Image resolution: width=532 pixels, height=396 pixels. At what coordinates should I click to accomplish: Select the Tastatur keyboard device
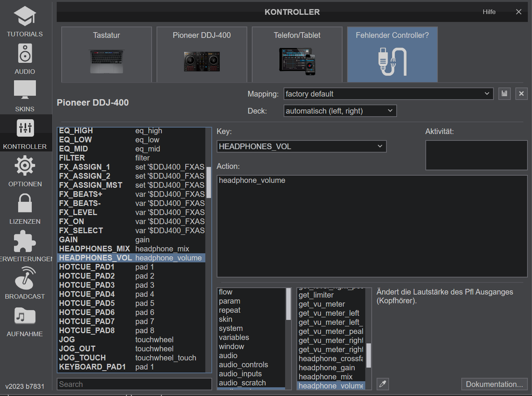pyautogui.click(x=107, y=55)
